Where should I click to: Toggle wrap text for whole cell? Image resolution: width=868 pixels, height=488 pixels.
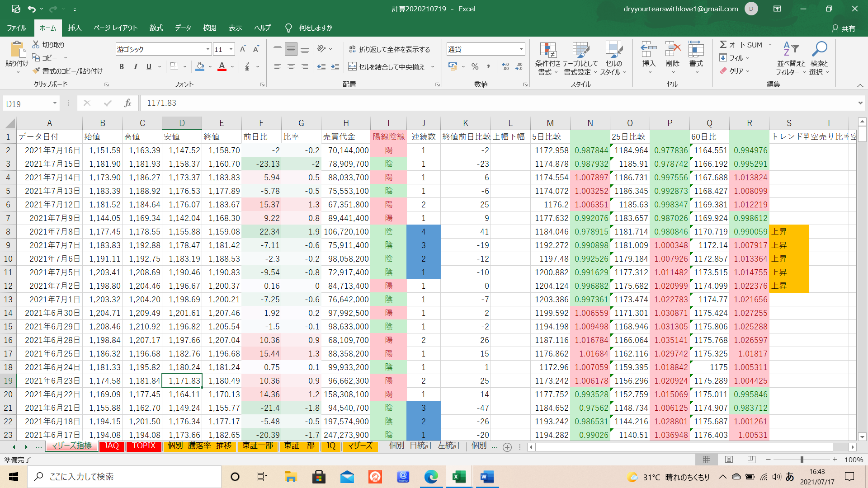[389, 49]
